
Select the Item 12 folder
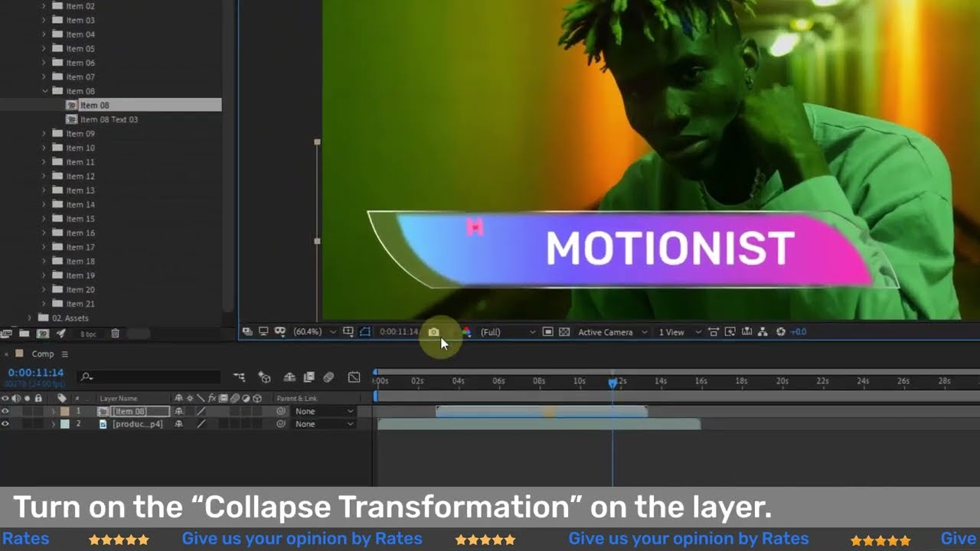[x=80, y=177]
